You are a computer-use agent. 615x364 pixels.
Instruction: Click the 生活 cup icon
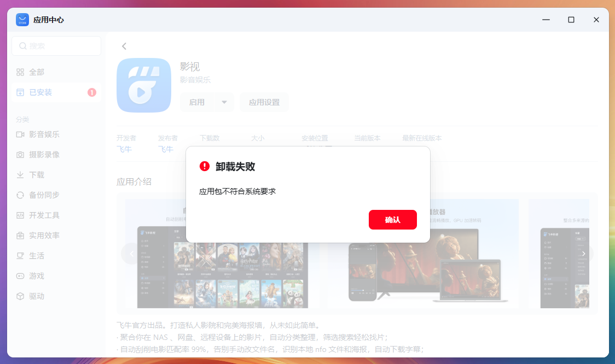(x=20, y=256)
